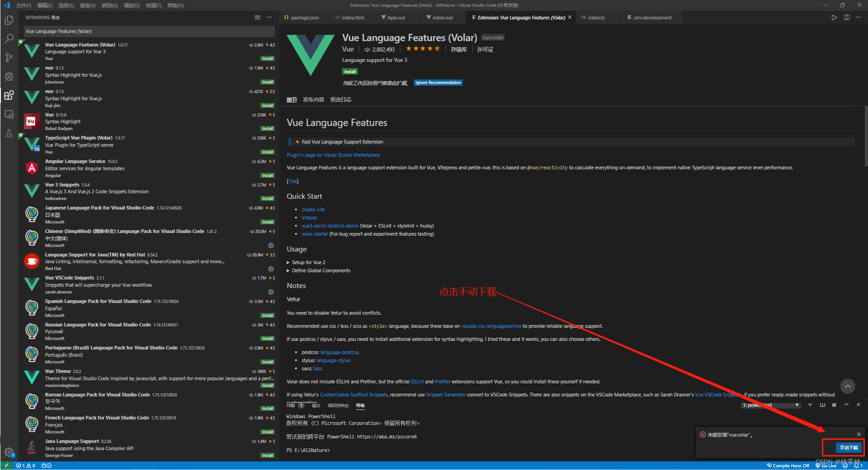Dismiss the vue.volar install error notification
This screenshot has width=868, height=470.
(859, 434)
